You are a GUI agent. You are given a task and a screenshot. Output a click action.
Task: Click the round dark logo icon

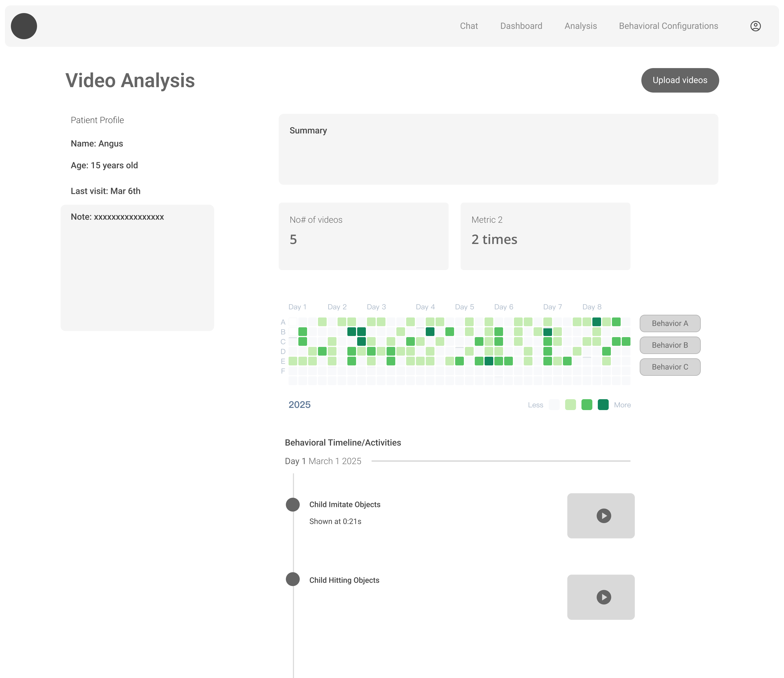click(x=24, y=26)
